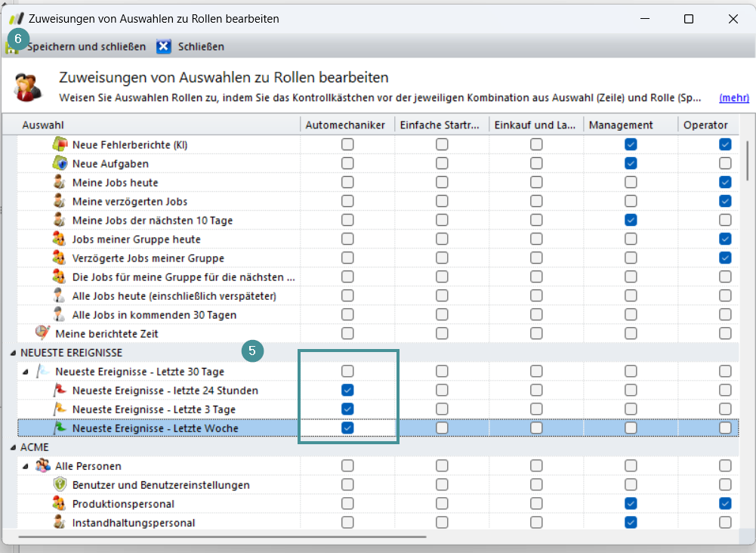The width and height of the screenshot is (756, 553).
Task: Click the group icon beside Jobs meiner Gruppe heute
Action: pyautogui.click(x=60, y=239)
